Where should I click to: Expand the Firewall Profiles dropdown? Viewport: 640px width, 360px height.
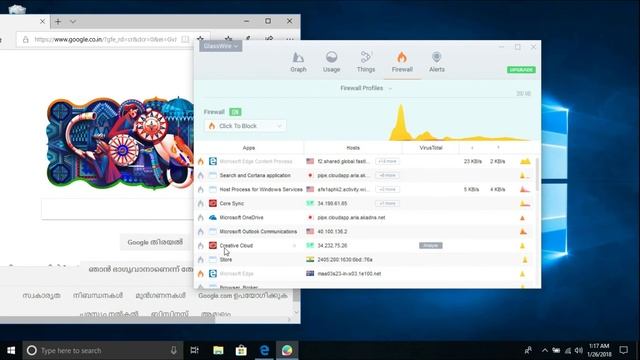point(366,88)
